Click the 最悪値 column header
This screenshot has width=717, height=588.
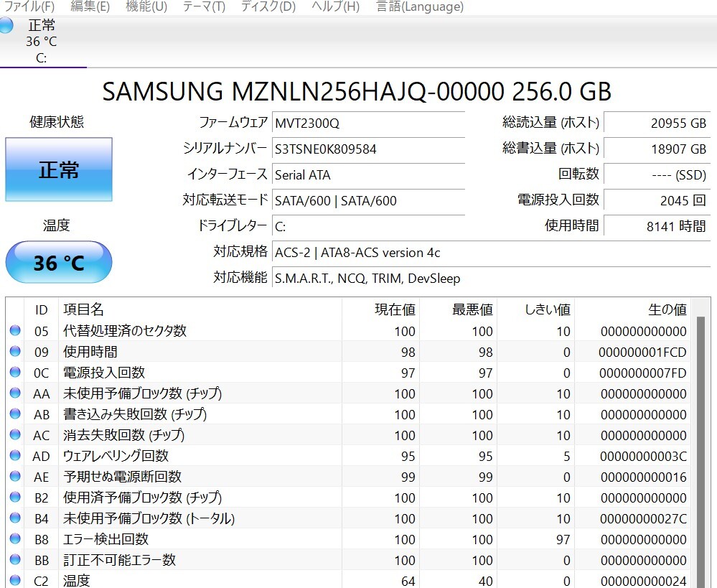[458, 309]
